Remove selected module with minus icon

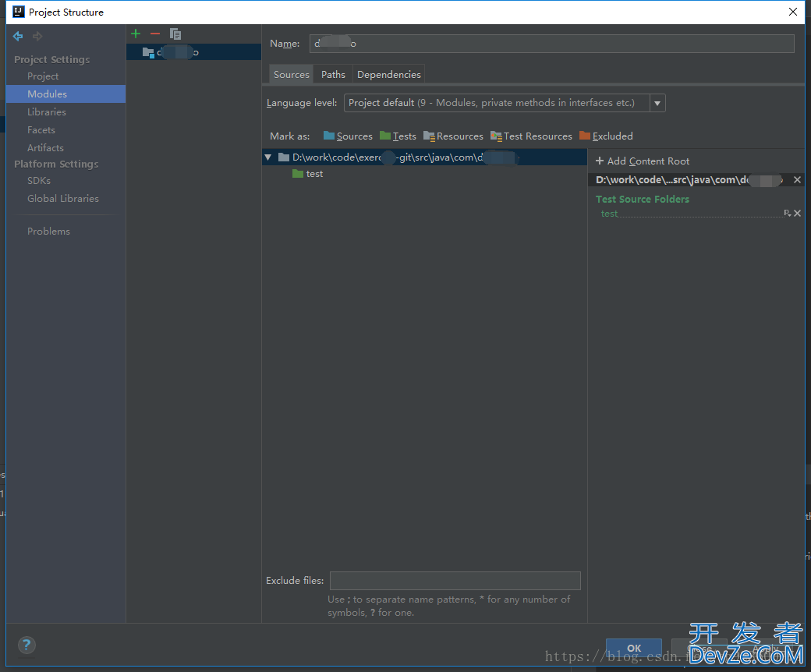(x=155, y=34)
